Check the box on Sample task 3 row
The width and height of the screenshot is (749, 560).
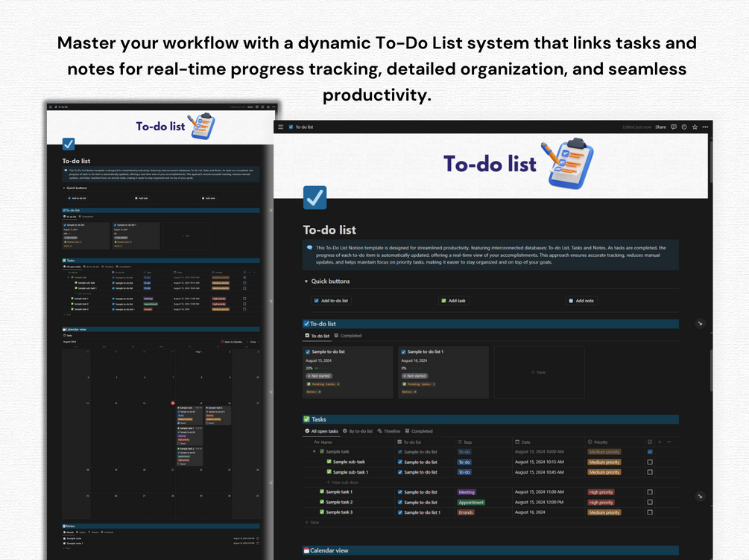(x=650, y=512)
